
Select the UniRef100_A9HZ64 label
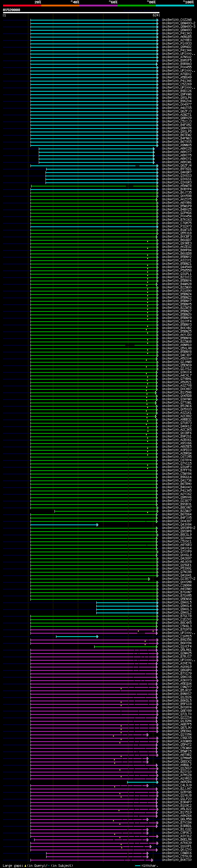[x=176, y=816]
